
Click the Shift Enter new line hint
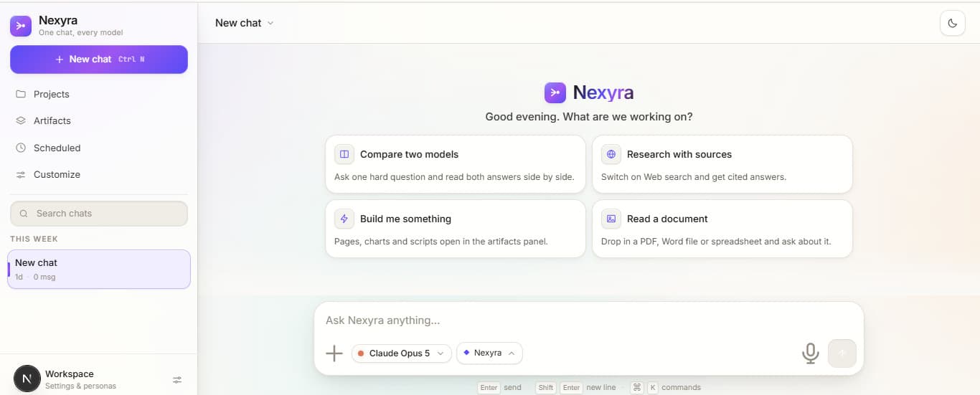tap(576, 388)
